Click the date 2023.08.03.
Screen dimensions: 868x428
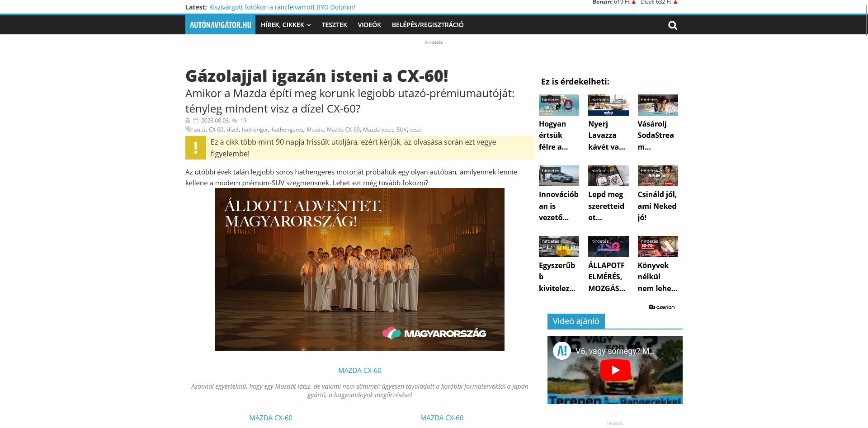(x=215, y=121)
